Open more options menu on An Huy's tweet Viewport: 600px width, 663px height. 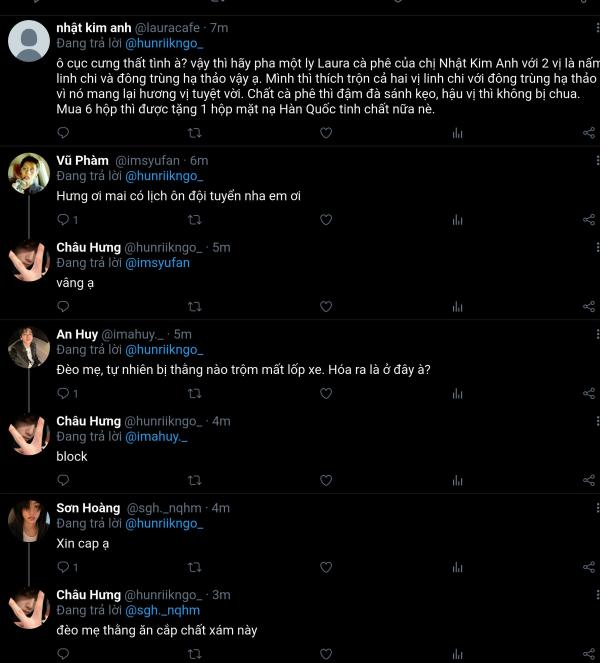[x=597, y=334]
